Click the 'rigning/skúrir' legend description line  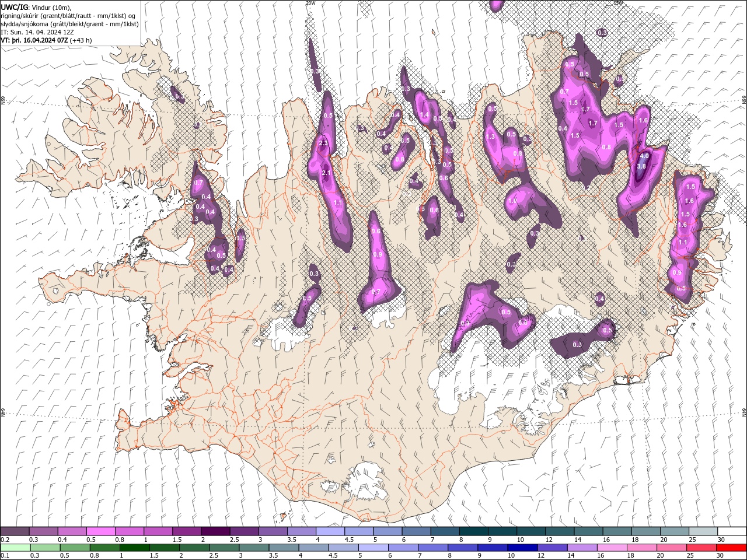(x=68, y=16)
